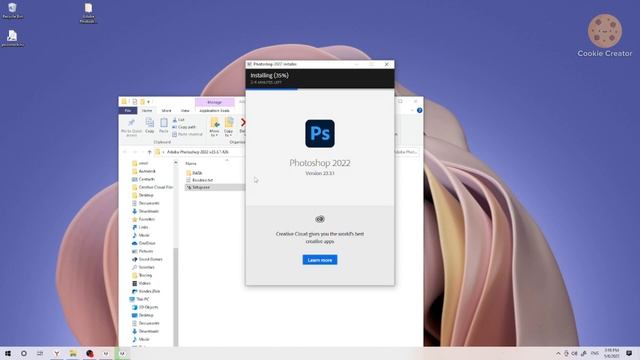Click the Paste icon in Explorer ribbon
The image size is (640, 360).
(x=164, y=125)
